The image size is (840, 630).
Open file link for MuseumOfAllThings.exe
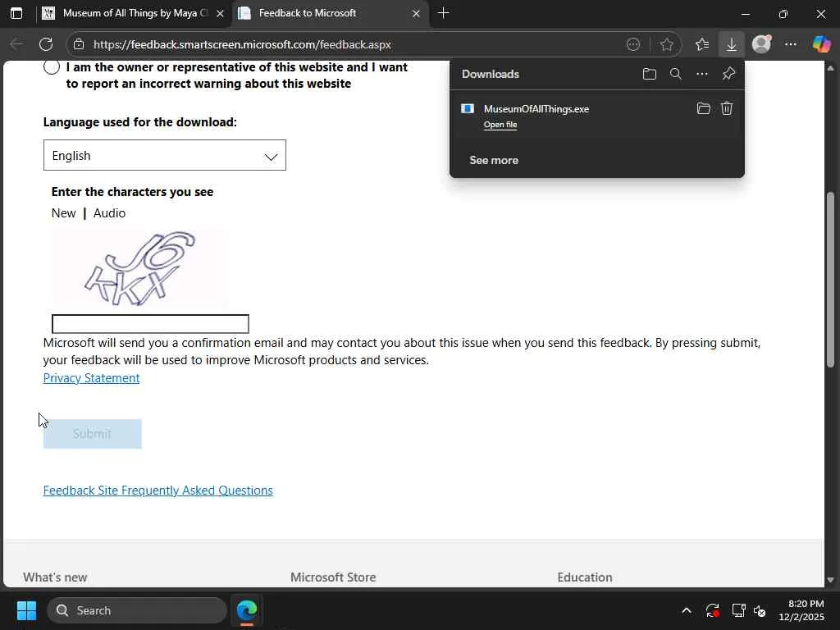(x=500, y=125)
